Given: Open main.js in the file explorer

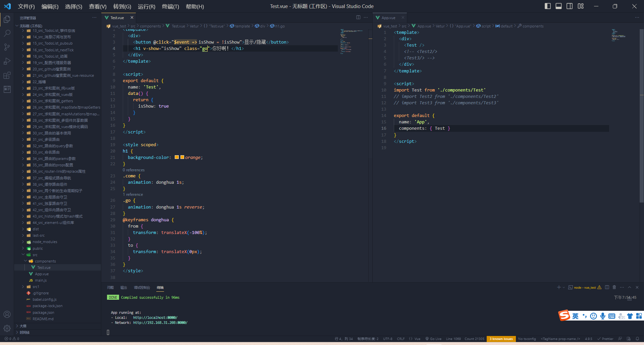Looking at the screenshot, I should (41, 280).
